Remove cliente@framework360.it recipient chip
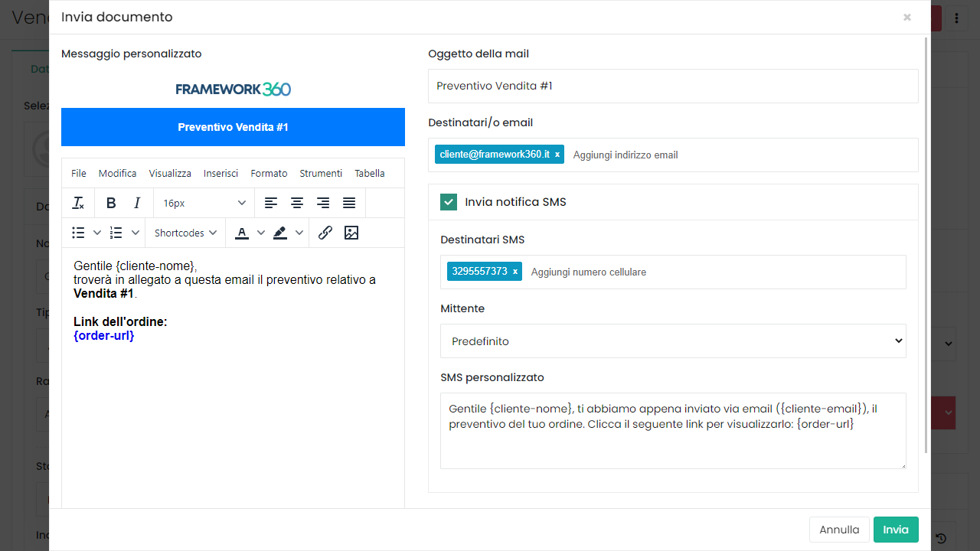This screenshot has width=980, height=551. point(557,155)
